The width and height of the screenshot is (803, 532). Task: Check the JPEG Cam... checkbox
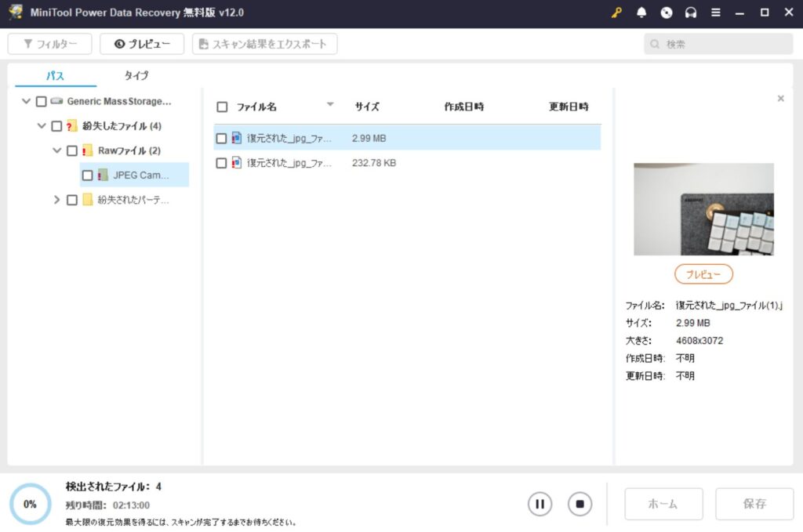pyautogui.click(x=88, y=175)
